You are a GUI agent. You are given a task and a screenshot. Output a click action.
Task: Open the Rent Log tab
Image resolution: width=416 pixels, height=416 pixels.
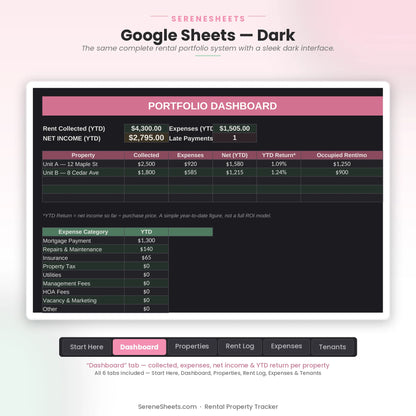tap(240, 347)
